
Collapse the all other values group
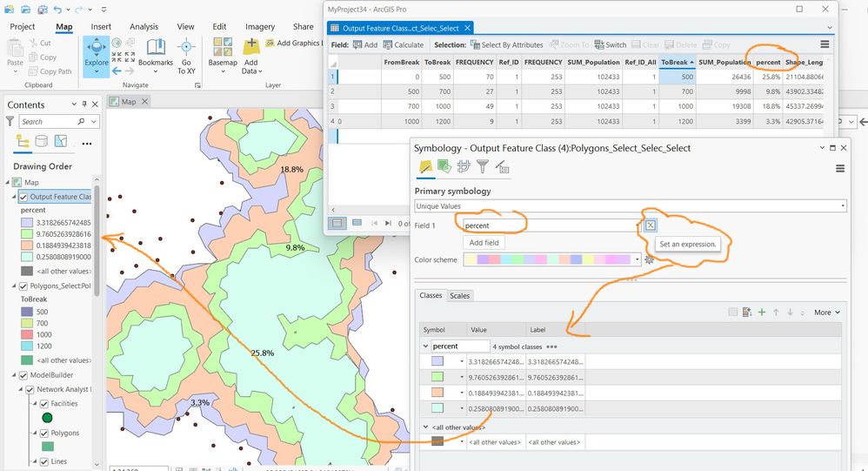[425, 427]
